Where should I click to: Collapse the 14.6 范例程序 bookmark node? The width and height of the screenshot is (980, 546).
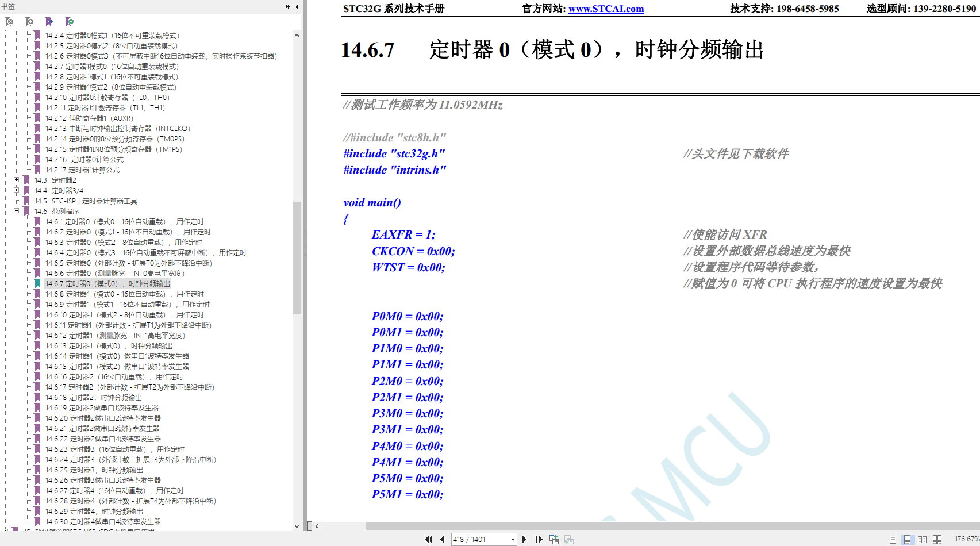(16, 211)
